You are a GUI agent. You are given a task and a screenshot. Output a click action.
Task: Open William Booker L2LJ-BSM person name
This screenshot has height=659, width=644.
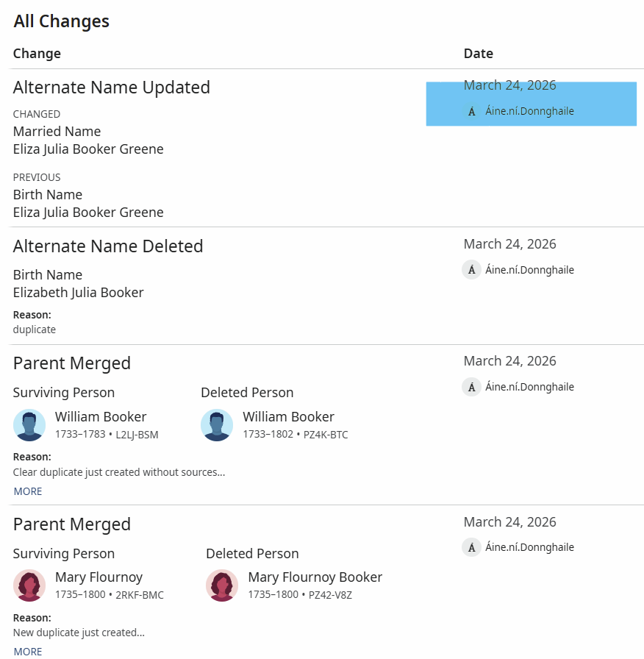pos(101,417)
